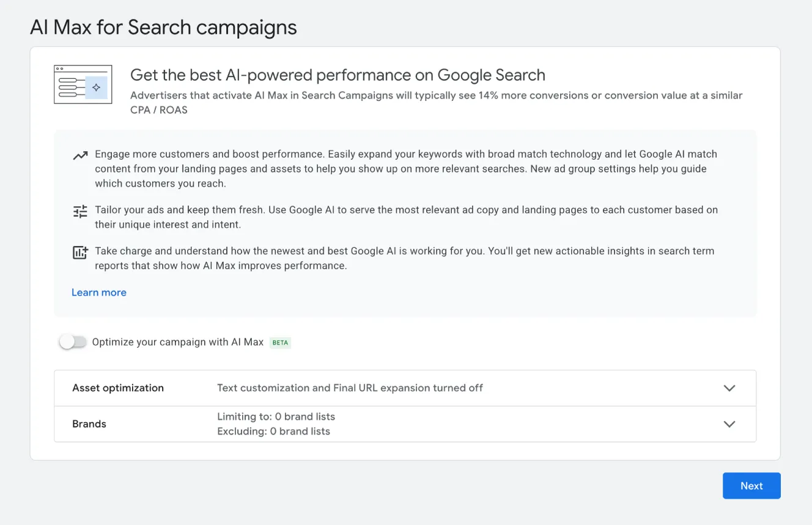Click 'Limiting to: 0 brand lists' text
The height and width of the screenshot is (525, 812).
coord(276,417)
